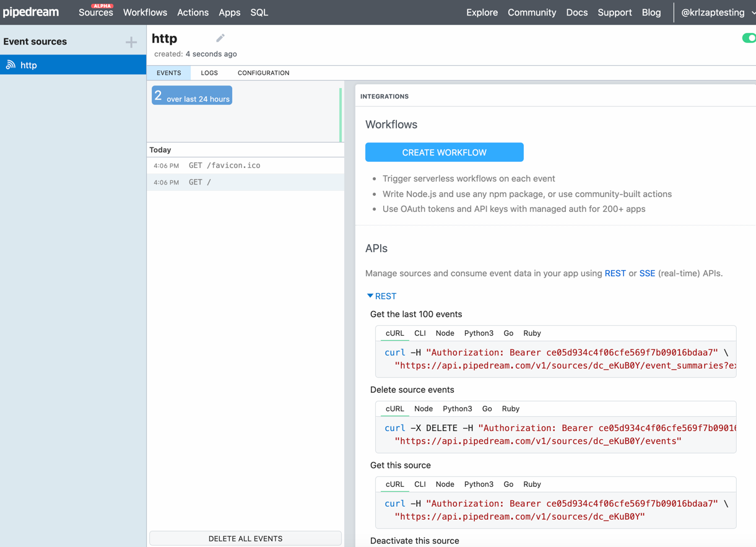Image resolution: width=756 pixels, height=547 pixels.
Task: Select Node tab under Delete source events
Action: tap(424, 409)
